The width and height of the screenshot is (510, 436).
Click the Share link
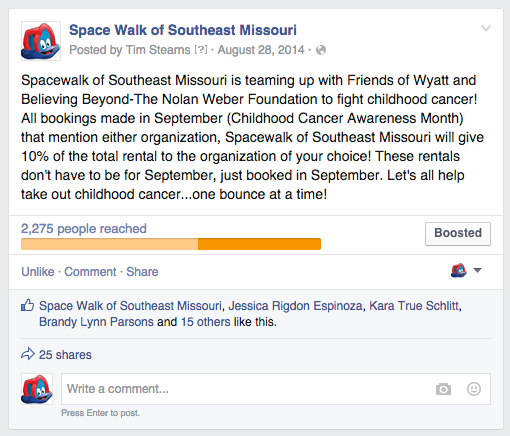(x=142, y=272)
